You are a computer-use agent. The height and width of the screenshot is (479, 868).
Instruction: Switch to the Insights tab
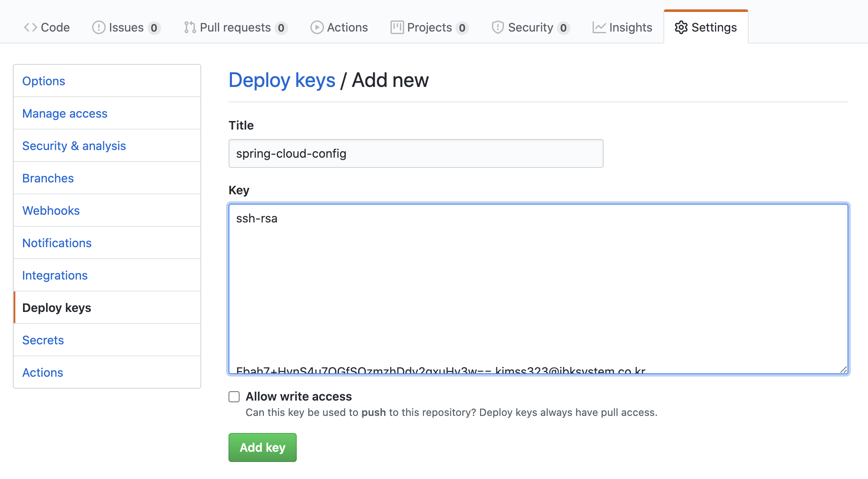click(x=630, y=27)
